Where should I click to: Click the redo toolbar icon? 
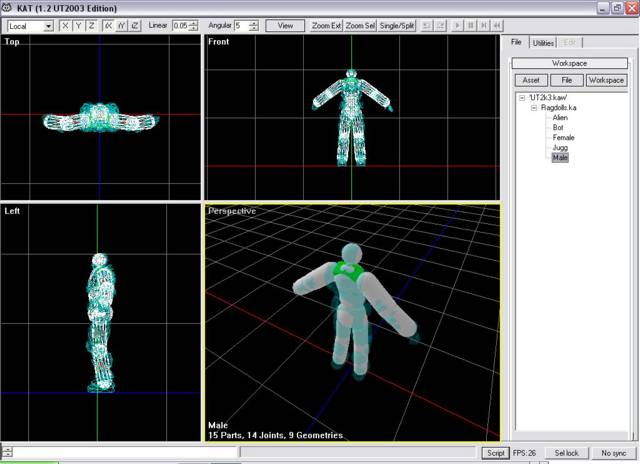coord(440,26)
